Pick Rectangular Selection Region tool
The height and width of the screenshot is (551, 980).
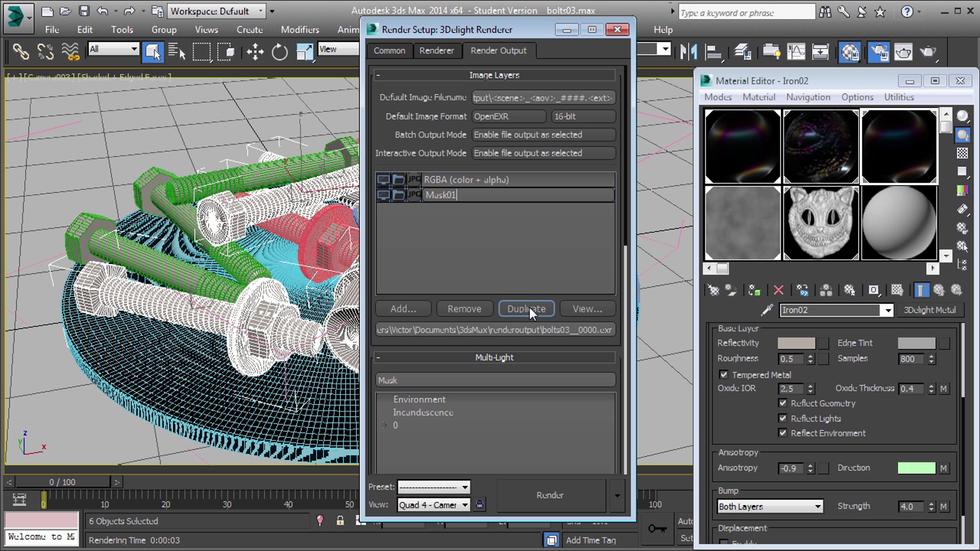(x=202, y=52)
